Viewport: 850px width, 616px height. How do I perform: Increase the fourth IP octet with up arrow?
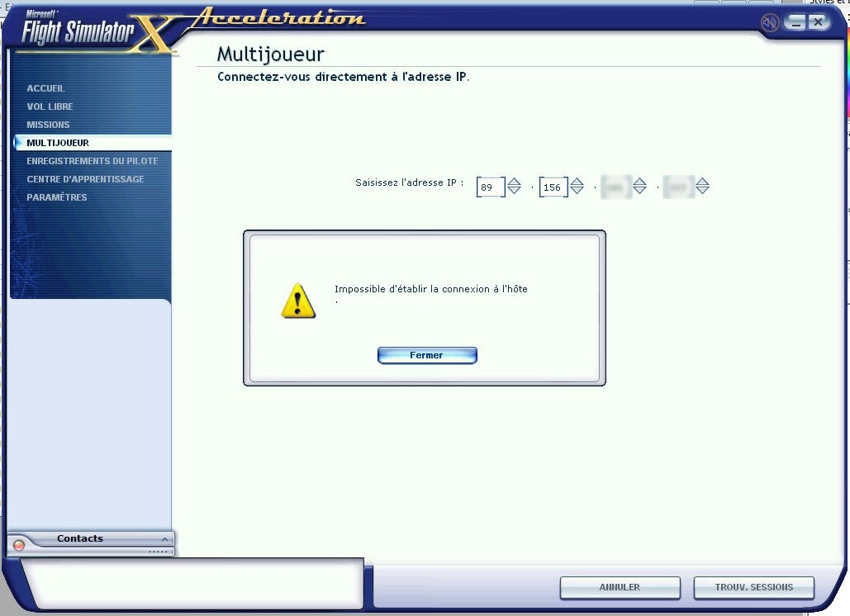tap(702, 182)
